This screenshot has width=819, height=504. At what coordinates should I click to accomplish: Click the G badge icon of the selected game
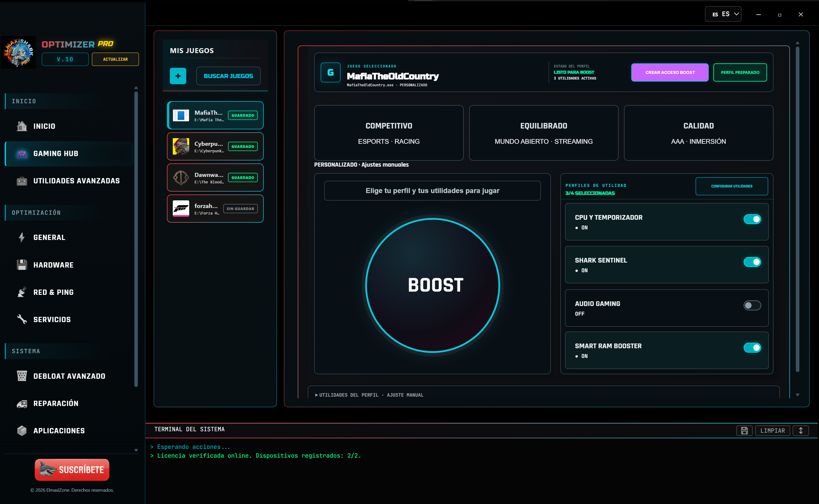[x=331, y=72]
